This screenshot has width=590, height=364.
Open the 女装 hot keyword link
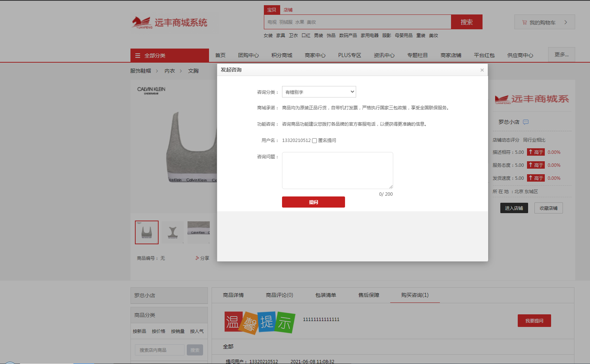[x=268, y=36]
